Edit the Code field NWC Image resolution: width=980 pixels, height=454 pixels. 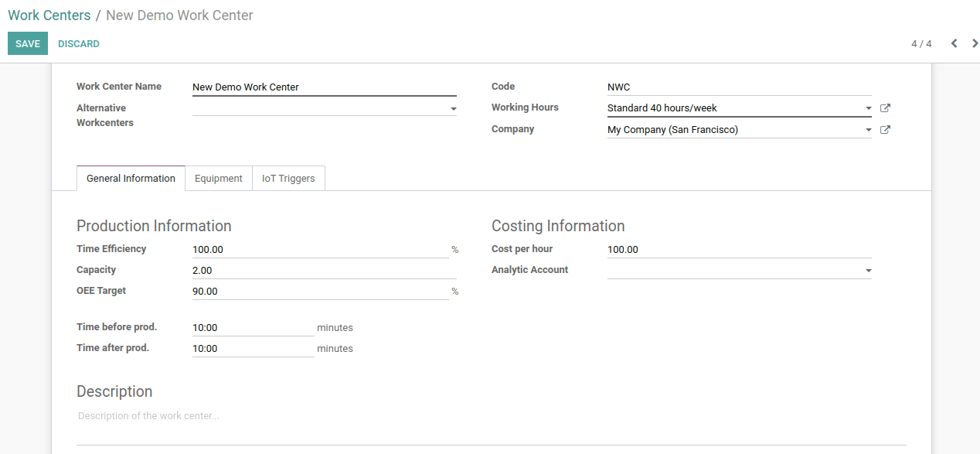click(x=740, y=87)
